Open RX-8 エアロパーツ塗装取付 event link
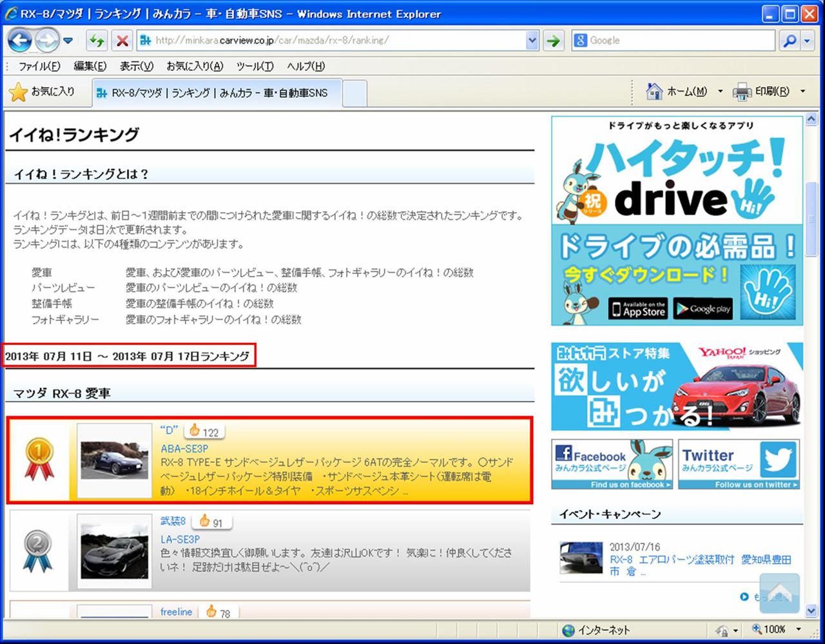825x644 pixels. tap(701, 565)
